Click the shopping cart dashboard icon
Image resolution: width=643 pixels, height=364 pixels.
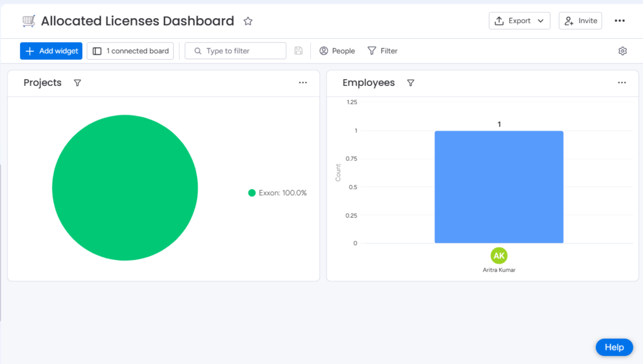[29, 21]
